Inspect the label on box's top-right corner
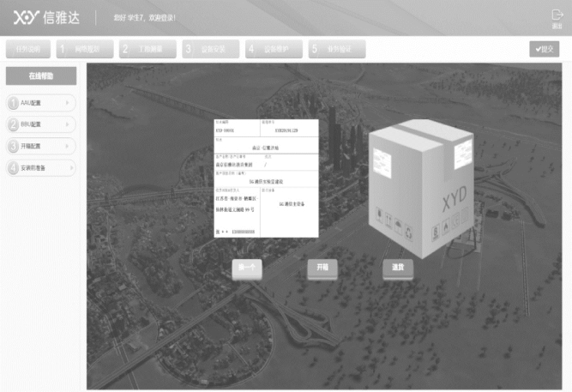The width and height of the screenshot is (572, 392). (x=463, y=154)
